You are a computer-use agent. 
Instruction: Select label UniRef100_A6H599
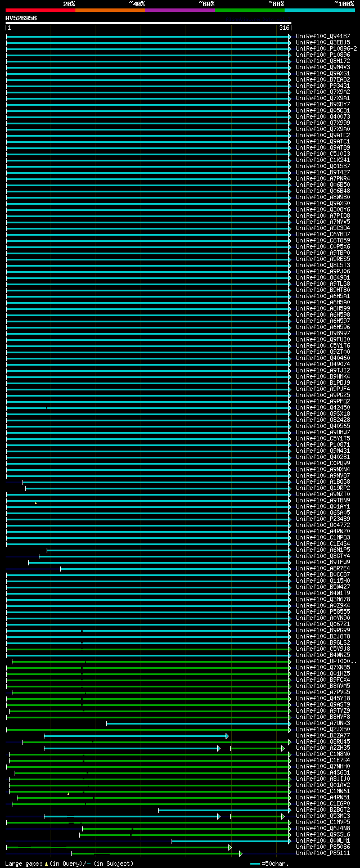(323, 308)
